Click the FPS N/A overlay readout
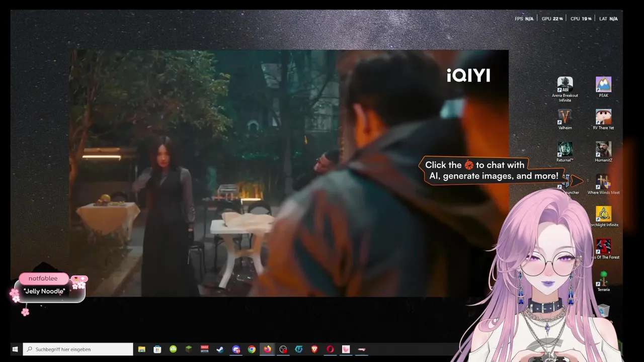The height and width of the screenshot is (362, 644). (x=524, y=19)
